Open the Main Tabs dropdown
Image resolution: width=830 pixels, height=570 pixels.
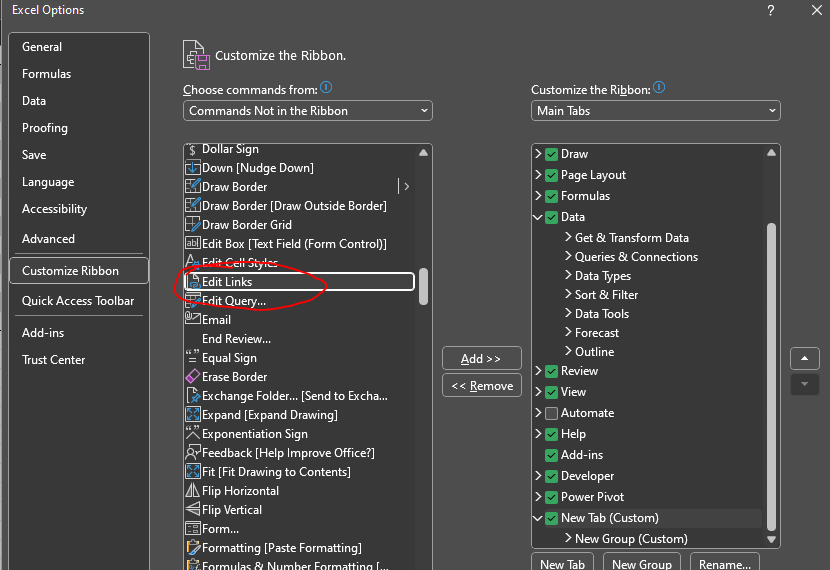point(655,111)
